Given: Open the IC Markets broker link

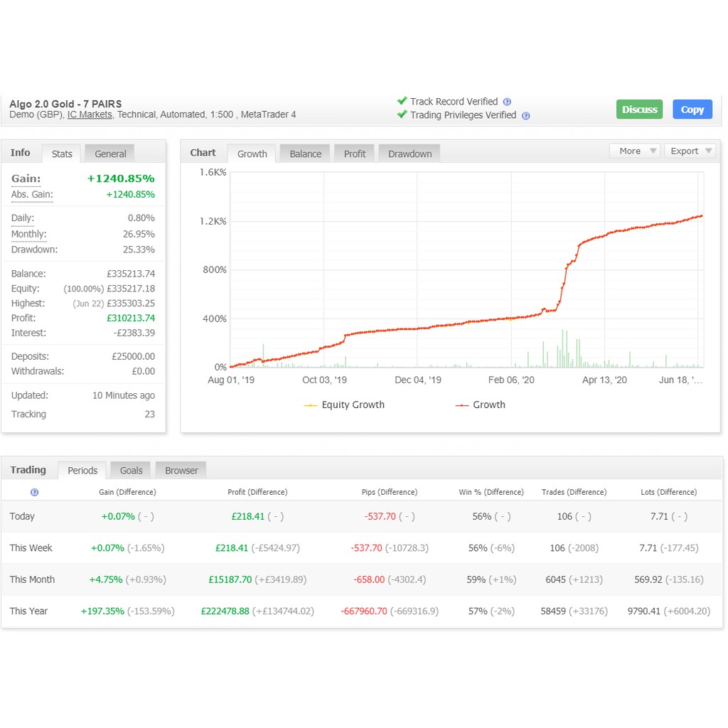Looking at the screenshot, I should (90, 114).
